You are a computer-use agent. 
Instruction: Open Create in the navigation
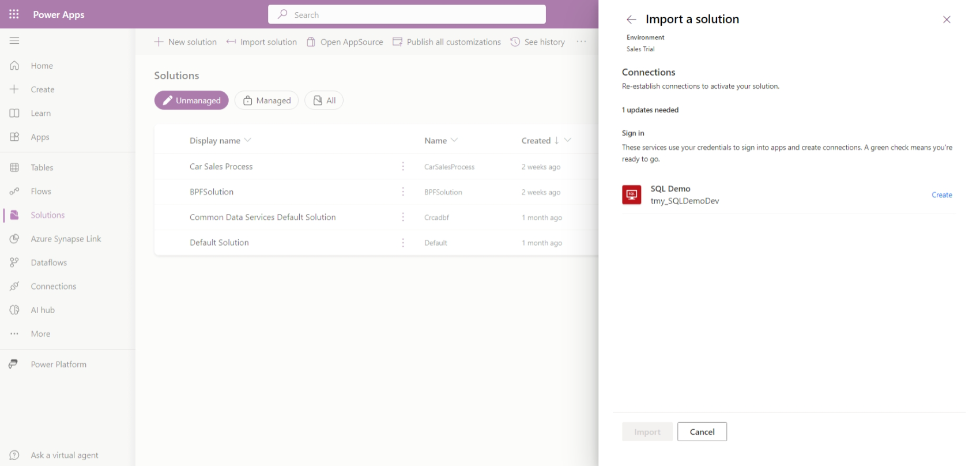pos(43,89)
